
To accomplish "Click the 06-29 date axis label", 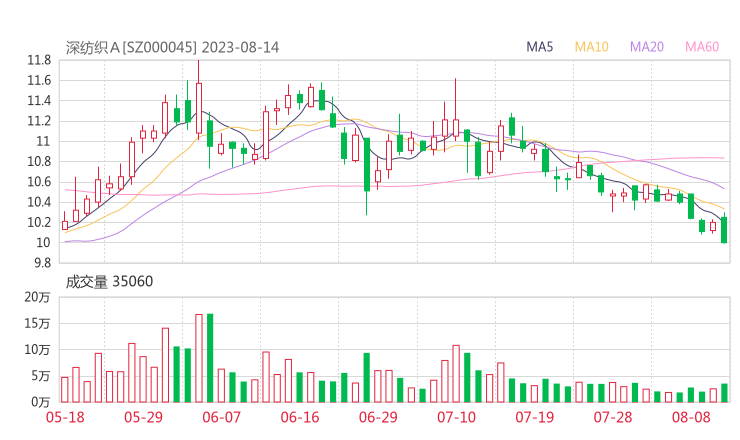I will [x=378, y=417].
